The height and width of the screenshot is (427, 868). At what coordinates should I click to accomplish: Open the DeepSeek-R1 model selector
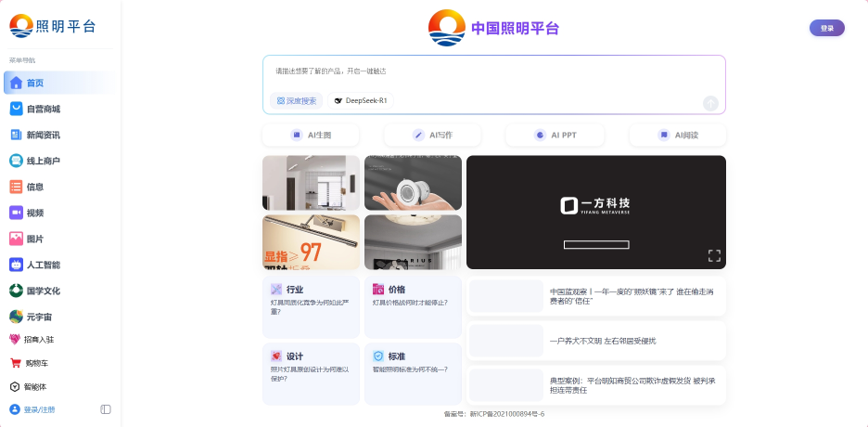(x=361, y=100)
